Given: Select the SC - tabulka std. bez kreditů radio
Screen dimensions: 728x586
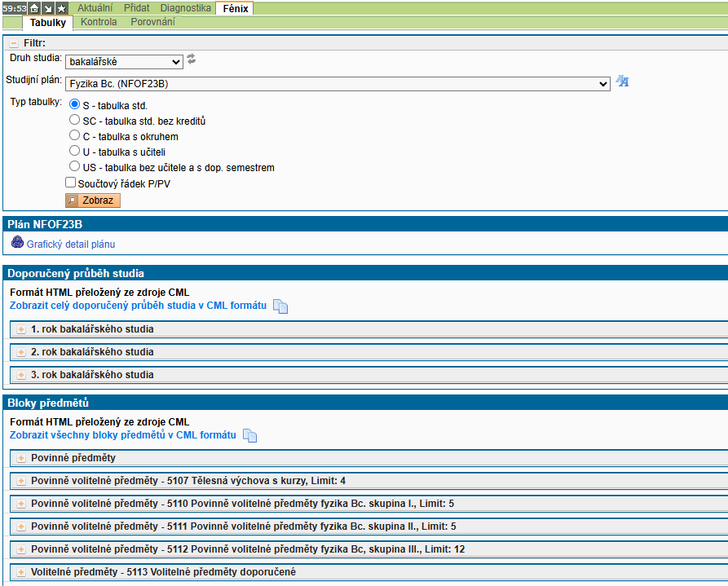Looking at the screenshot, I should (x=74, y=121).
